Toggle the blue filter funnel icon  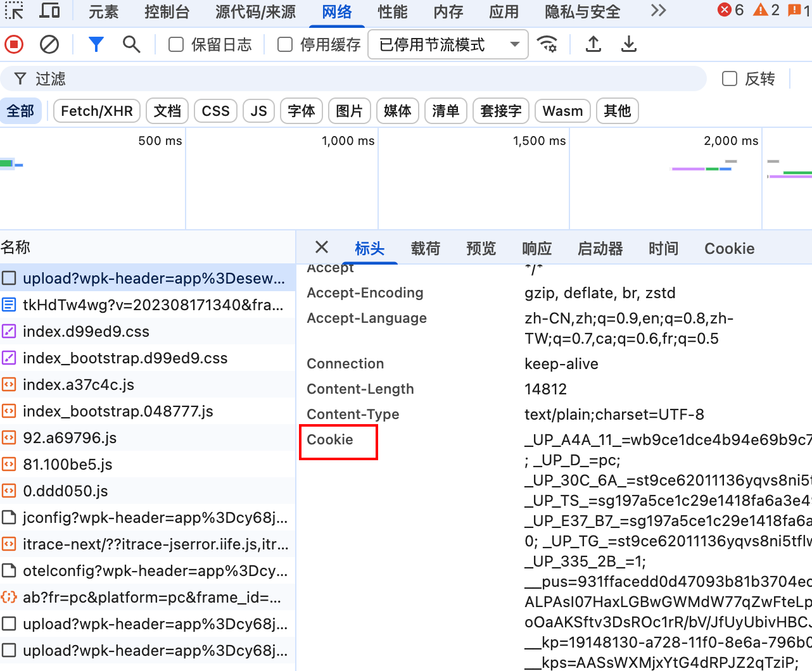click(x=96, y=44)
